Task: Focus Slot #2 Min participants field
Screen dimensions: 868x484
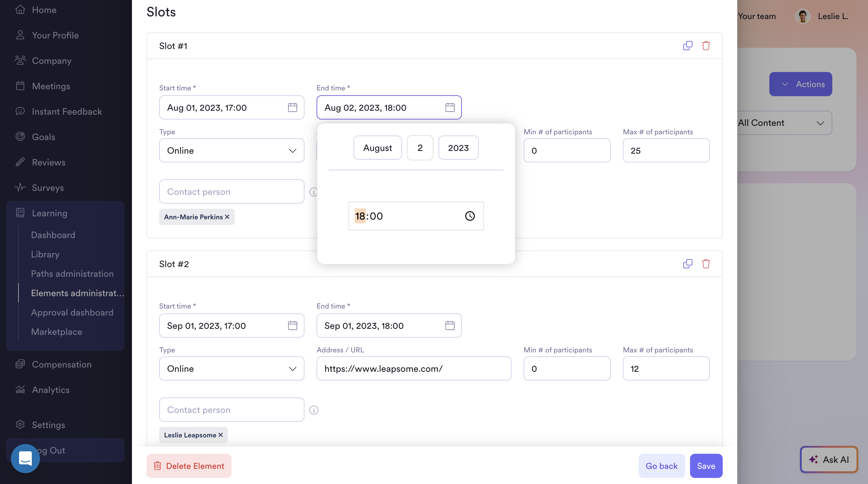Action: tap(567, 368)
